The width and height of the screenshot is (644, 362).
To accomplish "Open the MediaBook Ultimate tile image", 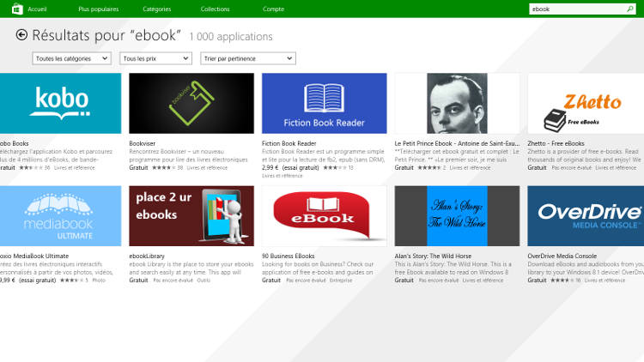I will coord(60,216).
